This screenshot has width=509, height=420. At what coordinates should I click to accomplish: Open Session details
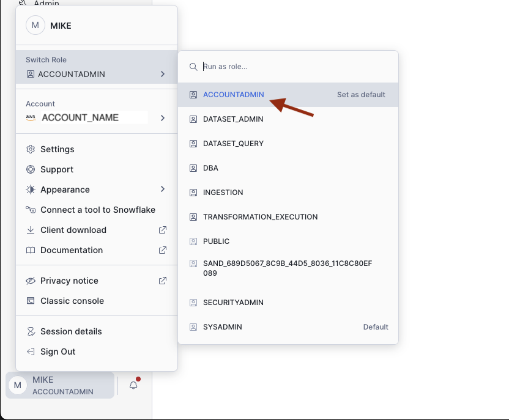97,331
